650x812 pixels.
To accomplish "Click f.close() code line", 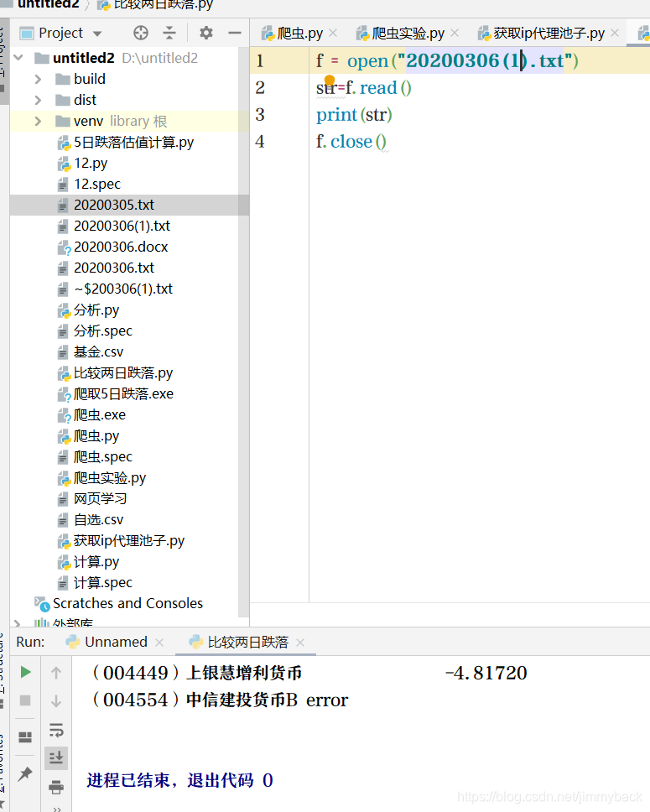I will click(x=351, y=142).
